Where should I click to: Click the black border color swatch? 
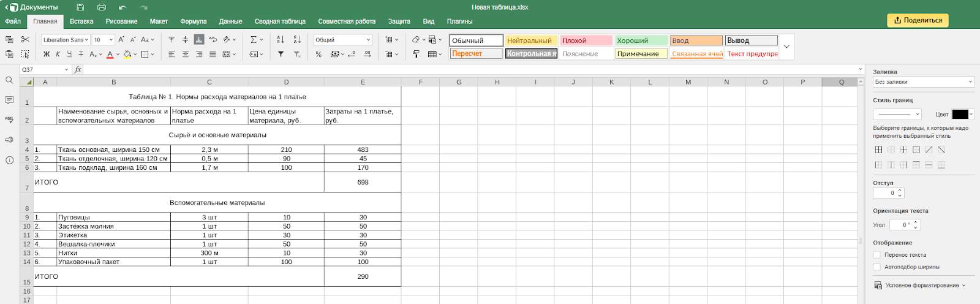click(x=960, y=115)
